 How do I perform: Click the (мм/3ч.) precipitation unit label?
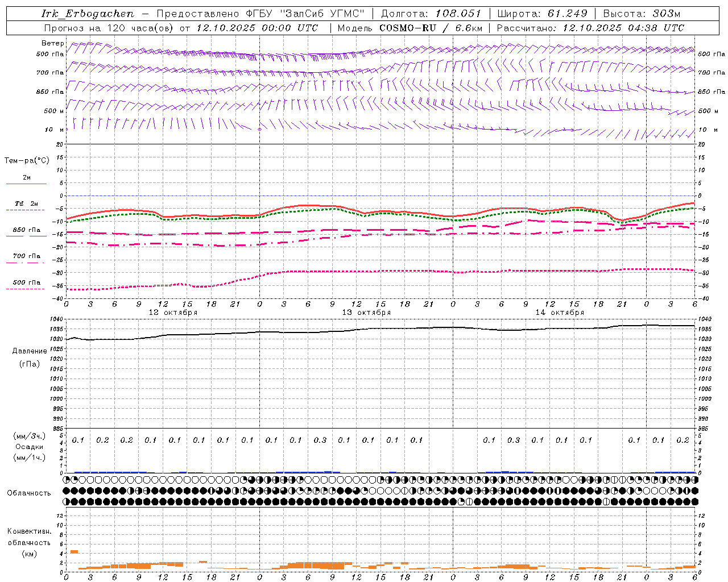coord(30,436)
